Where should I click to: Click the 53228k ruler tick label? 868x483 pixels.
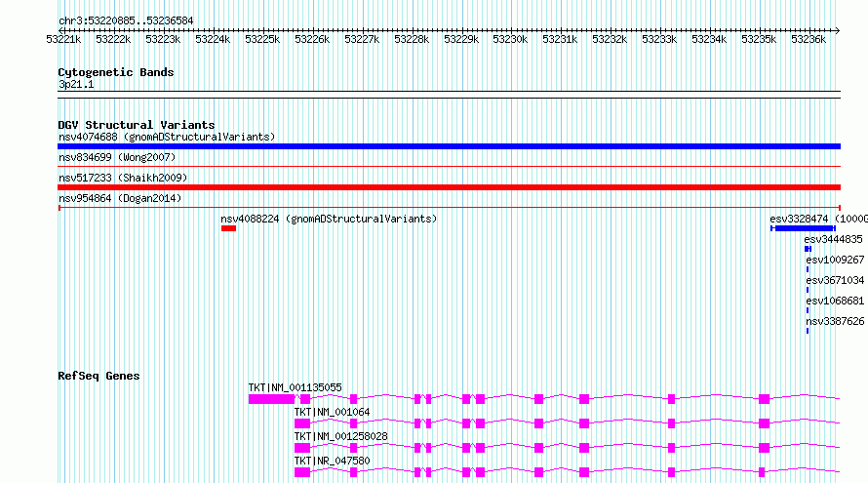(412, 39)
